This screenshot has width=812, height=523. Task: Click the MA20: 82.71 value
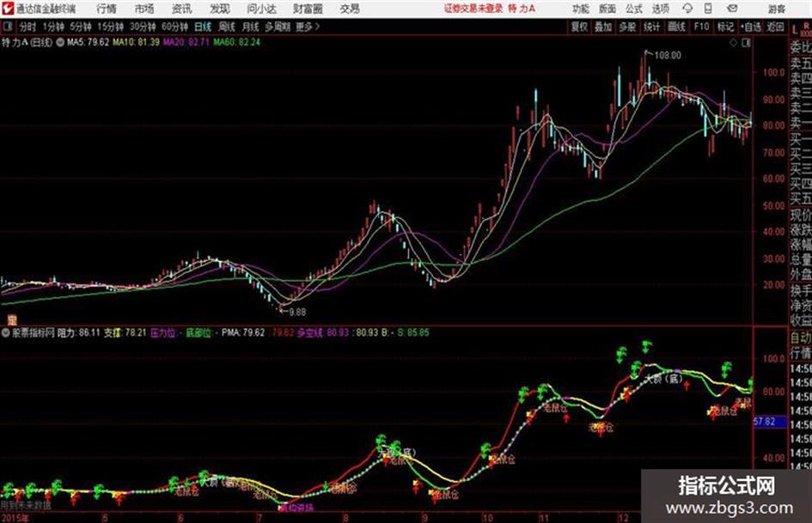tap(186, 42)
